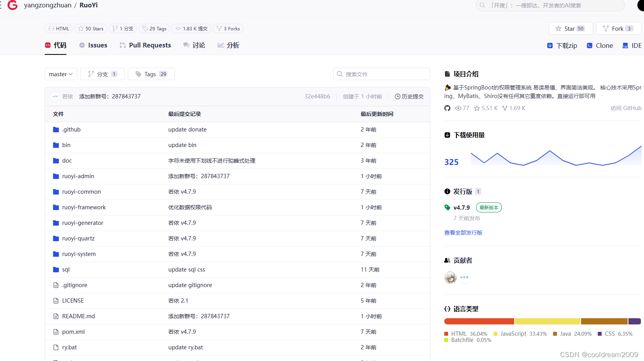Click the .github folder icon
This screenshot has width=644, height=361.
pos(56,130)
